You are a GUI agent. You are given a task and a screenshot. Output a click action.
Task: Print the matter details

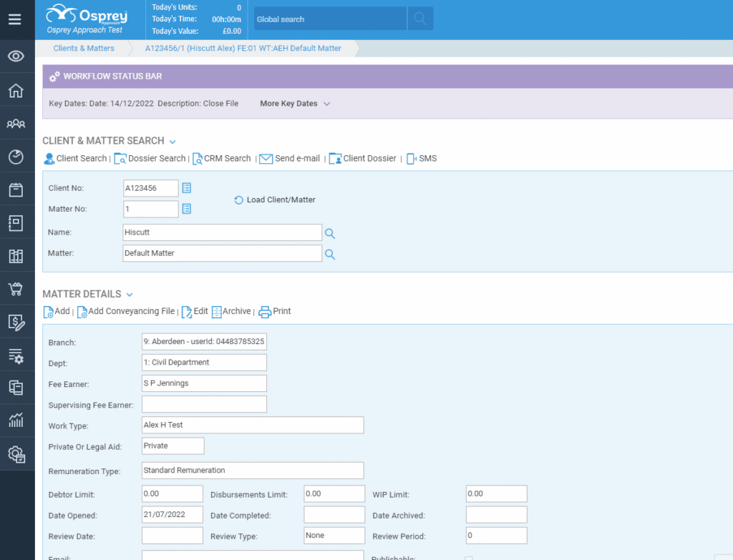275,312
